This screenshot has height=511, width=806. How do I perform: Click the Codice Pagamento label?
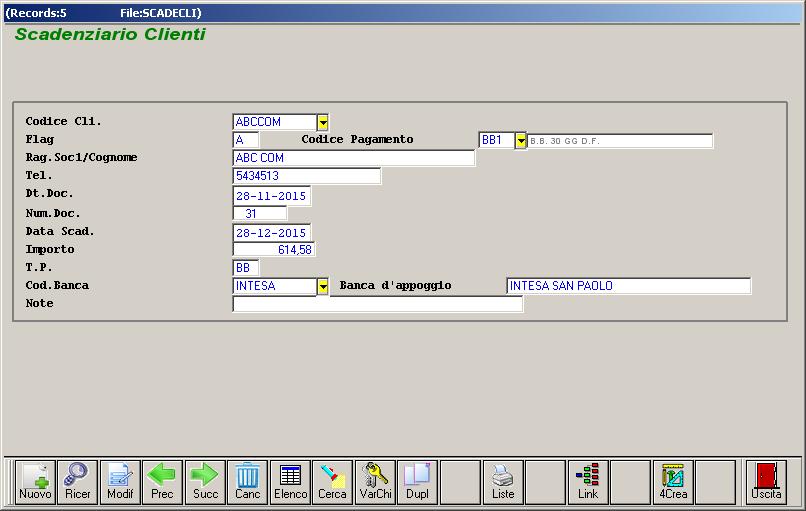[357, 139]
